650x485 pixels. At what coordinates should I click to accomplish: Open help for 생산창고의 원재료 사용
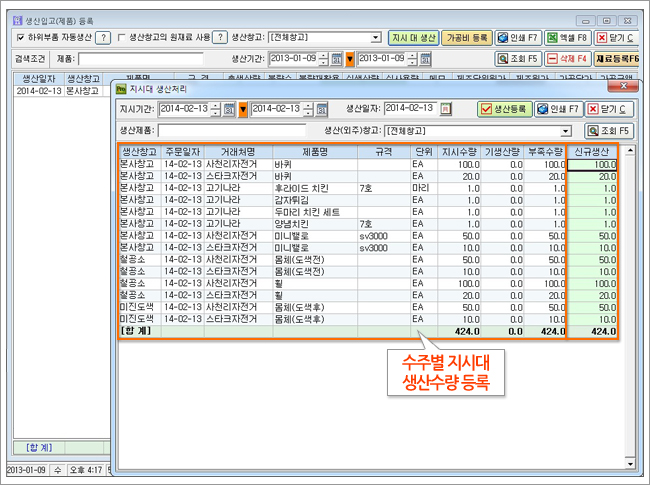tap(220, 38)
